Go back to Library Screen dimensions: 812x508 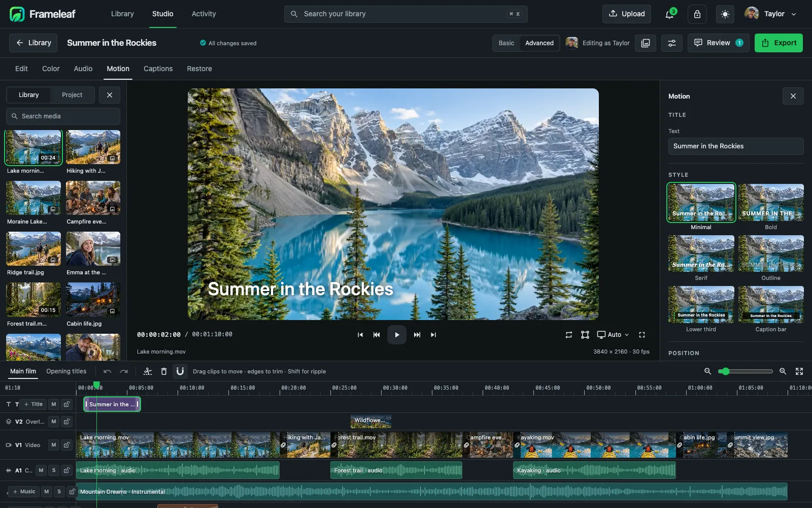pyautogui.click(x=33, y=43)
